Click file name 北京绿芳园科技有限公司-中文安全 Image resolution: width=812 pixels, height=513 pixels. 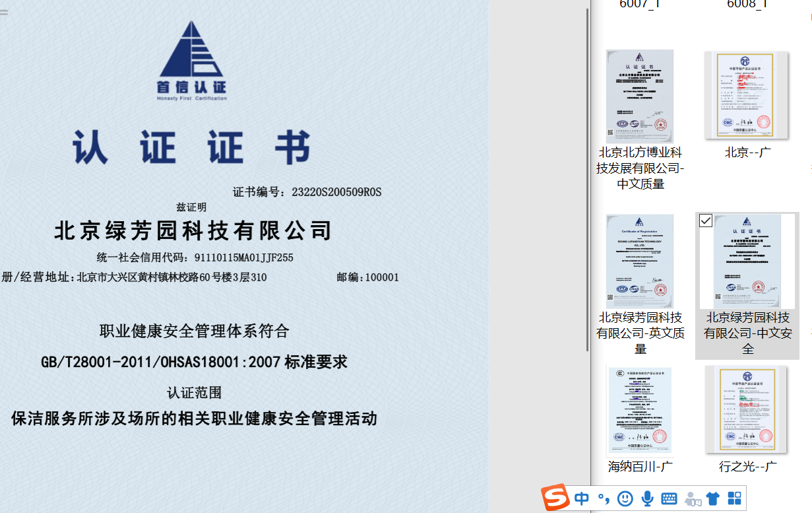click(747, 333)
